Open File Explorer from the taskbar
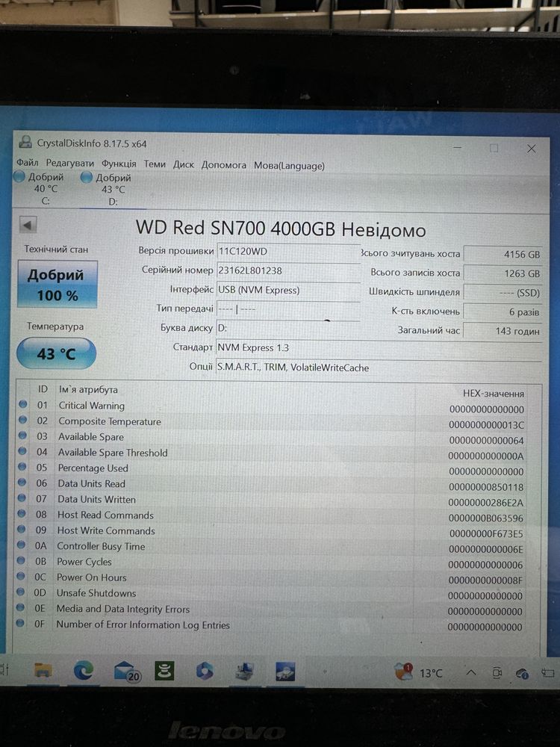This screenshot has width=560, height=747. click(43, 671)
